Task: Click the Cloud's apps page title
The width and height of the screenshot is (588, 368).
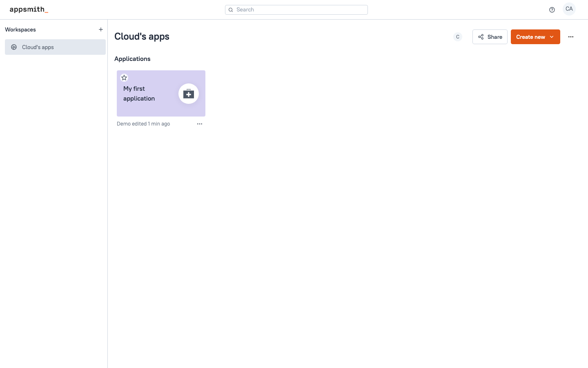Action: pyautogui.click(x=142, y=36)
